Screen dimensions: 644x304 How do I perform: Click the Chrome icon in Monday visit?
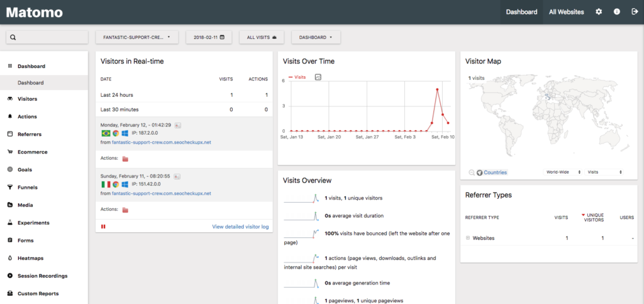pos(116,133)
